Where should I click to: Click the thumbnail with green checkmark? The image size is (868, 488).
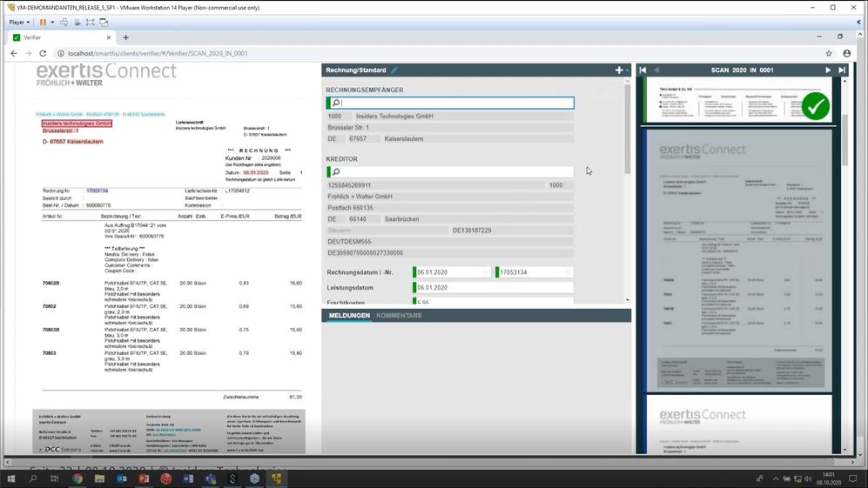click(737, 103)
